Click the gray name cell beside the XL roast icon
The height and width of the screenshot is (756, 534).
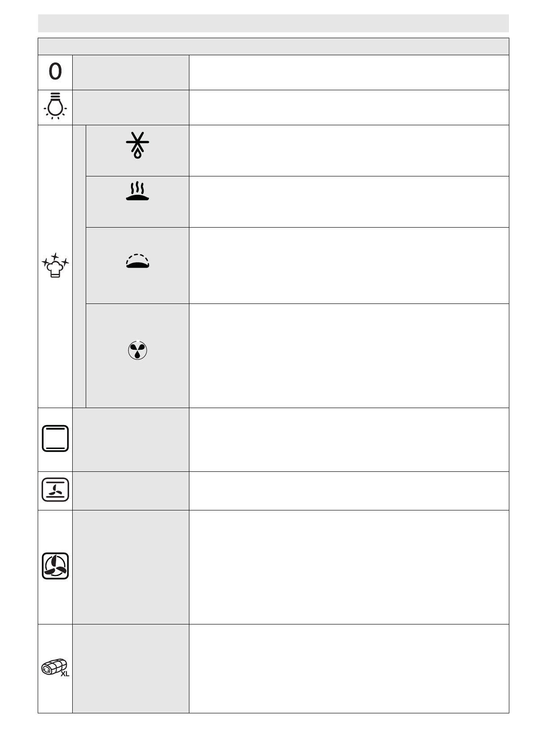[x=131, y=668]
